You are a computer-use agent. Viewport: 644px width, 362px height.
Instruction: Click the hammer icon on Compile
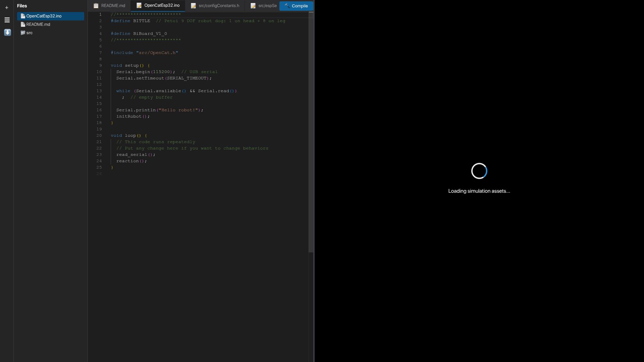click(287, 6)
